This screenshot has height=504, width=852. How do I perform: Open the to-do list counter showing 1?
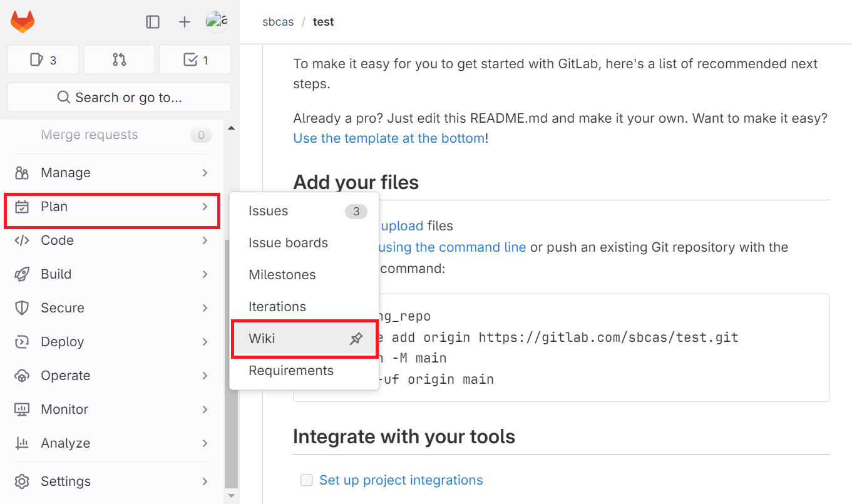click(195, 60)
